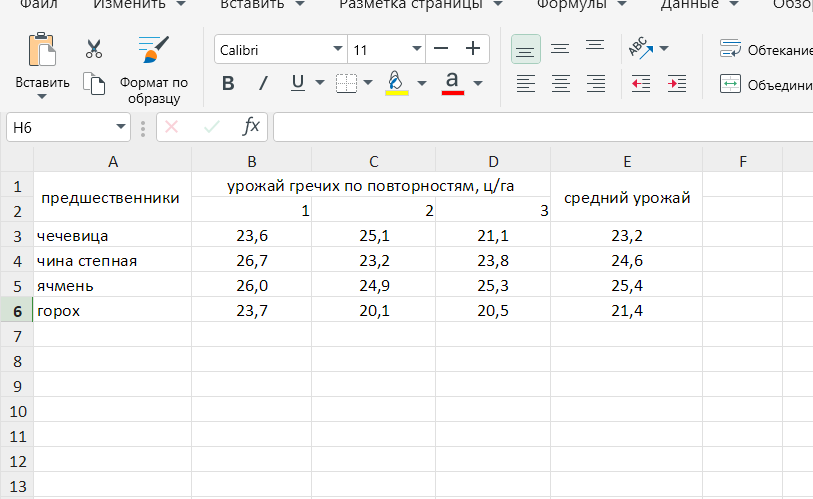
Task: Apply cell borders icon
Action: pyautogui.click(x=346, y=83)
